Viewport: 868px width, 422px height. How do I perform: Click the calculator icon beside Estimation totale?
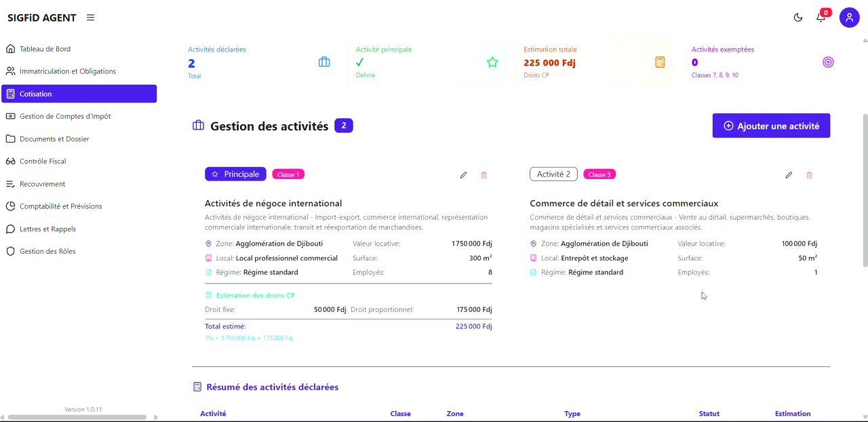[659, 62]
